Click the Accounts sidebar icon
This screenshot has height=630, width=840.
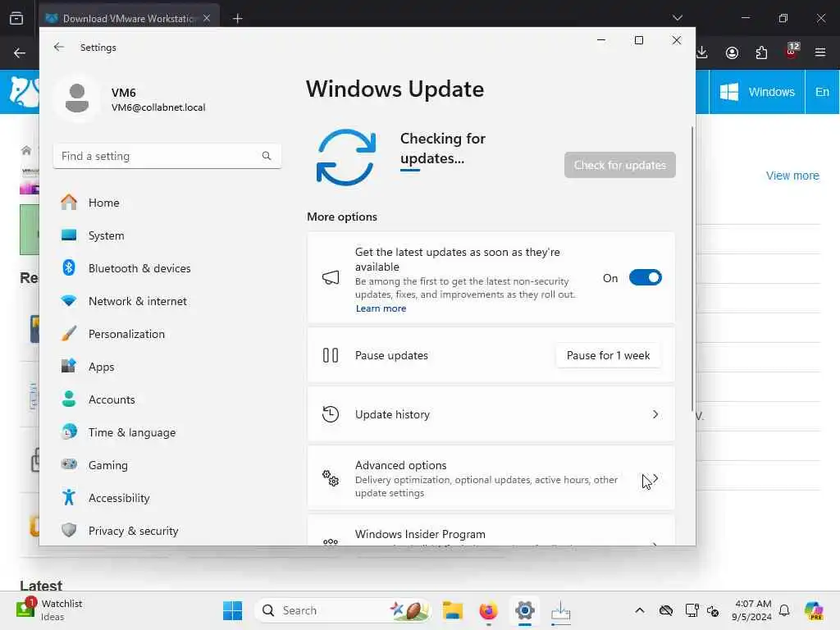(x=69, y=399)
